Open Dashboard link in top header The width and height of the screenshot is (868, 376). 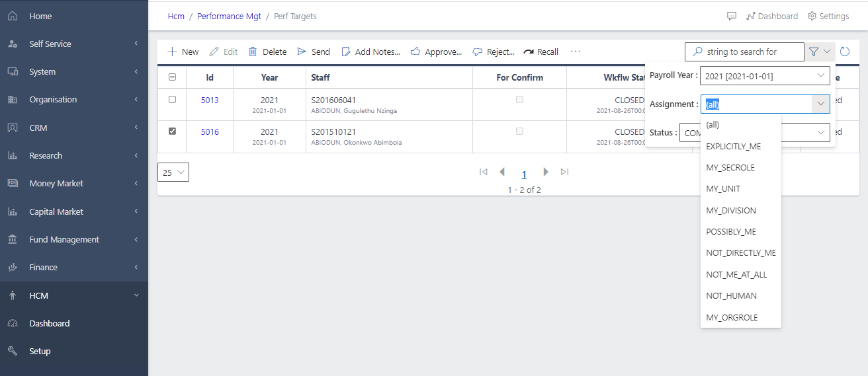point(772,16)
